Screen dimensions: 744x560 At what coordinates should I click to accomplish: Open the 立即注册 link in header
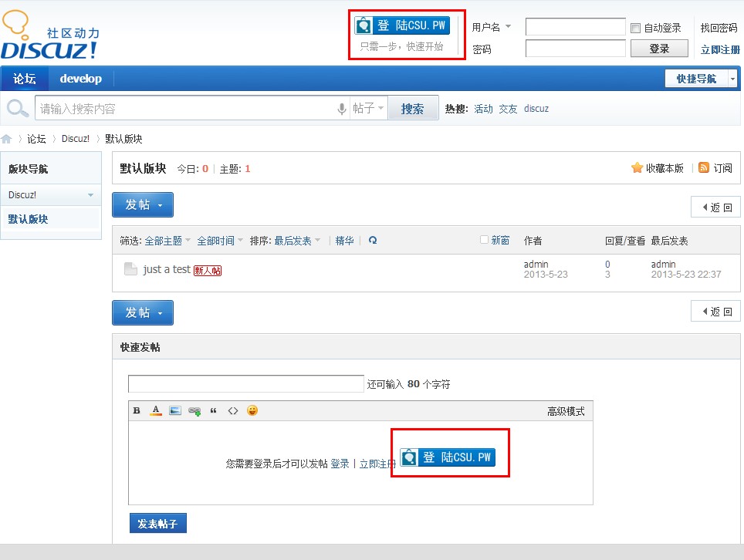[720, 49]
